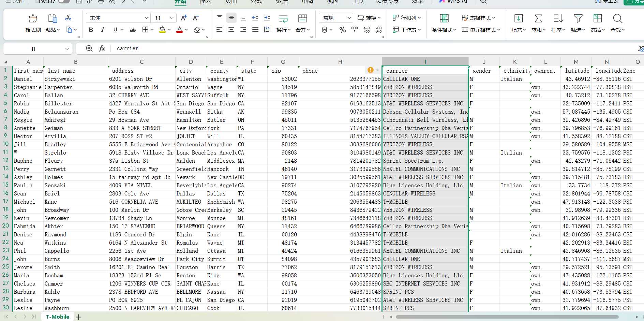Image resolution: width=644 pixels, height=321 pixels.
Task: Click the select-all corner triangle
Action: click(6, 62)
